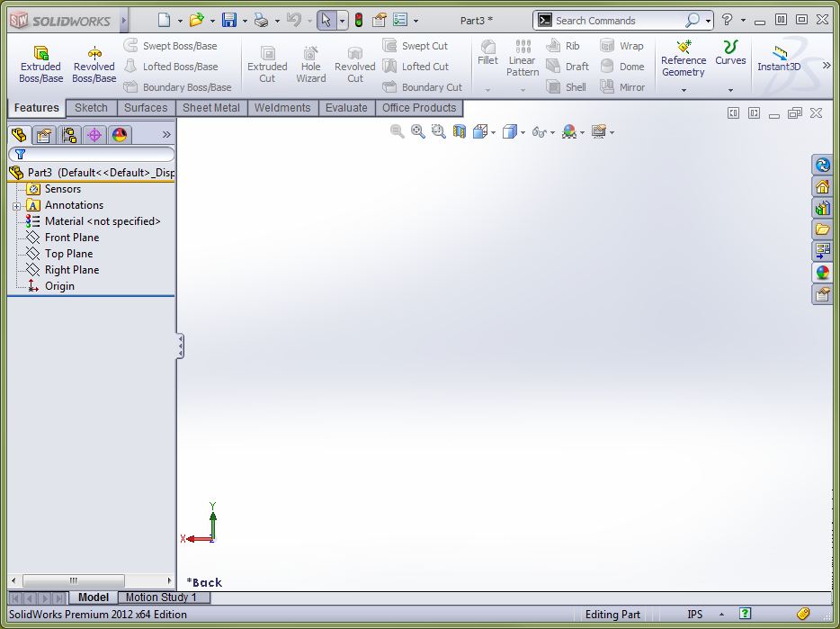The width and height of the screenshot is (840, 629).
Task: Collapse the FeatureManager panel handle
Action: coord(180,346)
